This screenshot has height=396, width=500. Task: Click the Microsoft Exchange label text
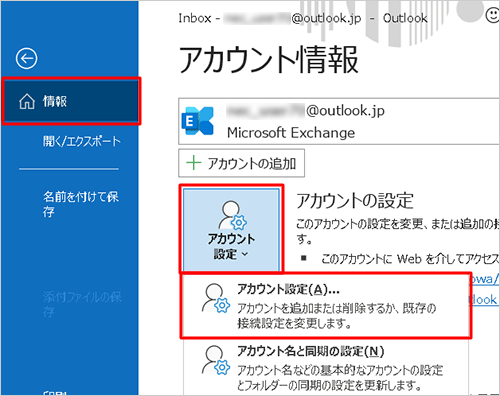[291, 133]
